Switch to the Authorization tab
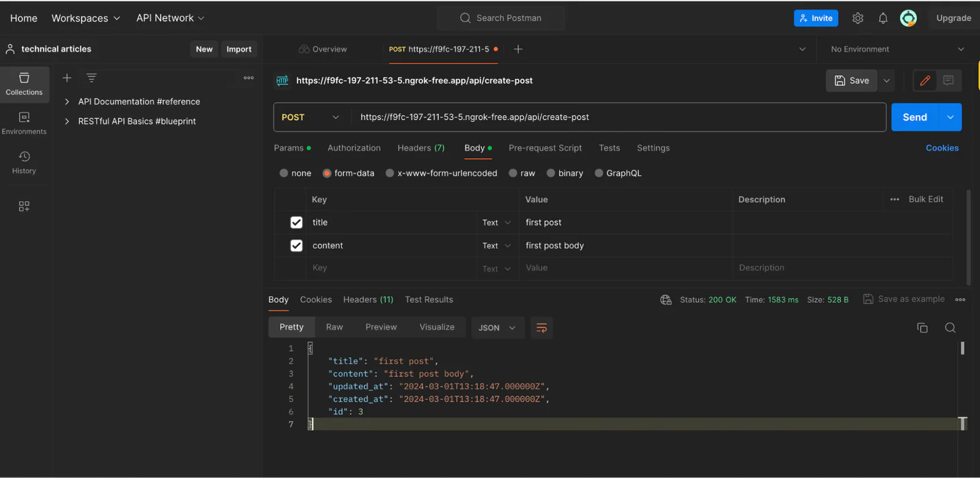 pos(354,148)
